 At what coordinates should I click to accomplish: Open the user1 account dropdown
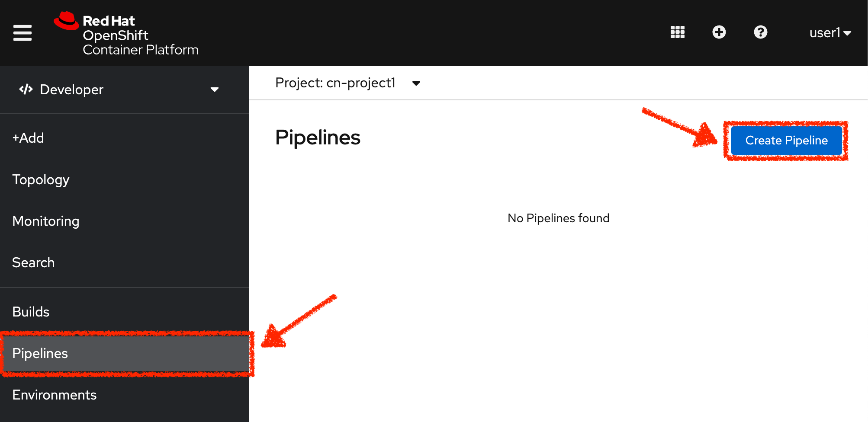(830, 33)
